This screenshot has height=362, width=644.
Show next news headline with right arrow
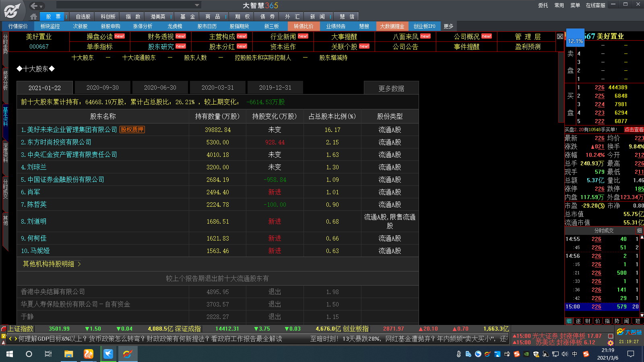click(16, 339)
